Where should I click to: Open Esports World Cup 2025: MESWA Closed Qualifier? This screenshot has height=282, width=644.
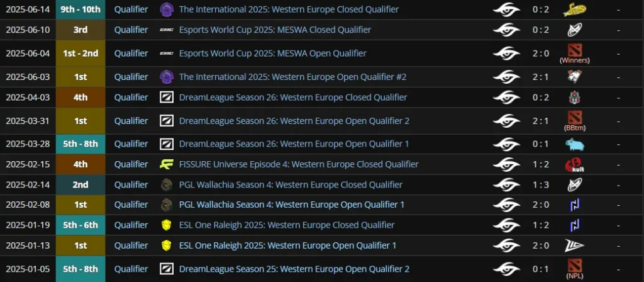click(x=275, y=30)
